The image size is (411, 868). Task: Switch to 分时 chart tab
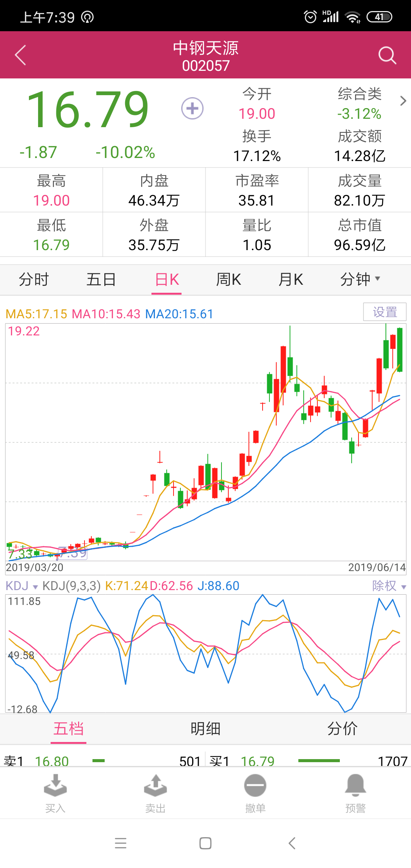pos(34,279)
